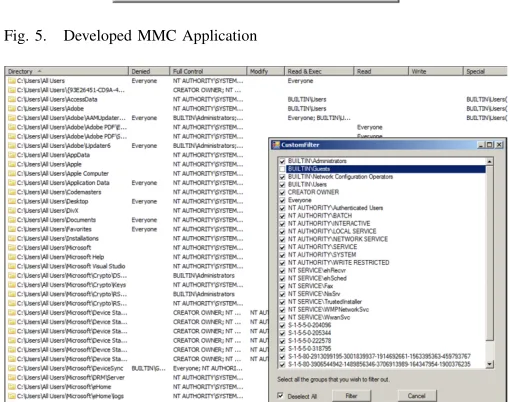This screenshot has width=510, height=402.
Task: Toggle the BUILTIN\Users checkbox
Action: pos(282,185)
